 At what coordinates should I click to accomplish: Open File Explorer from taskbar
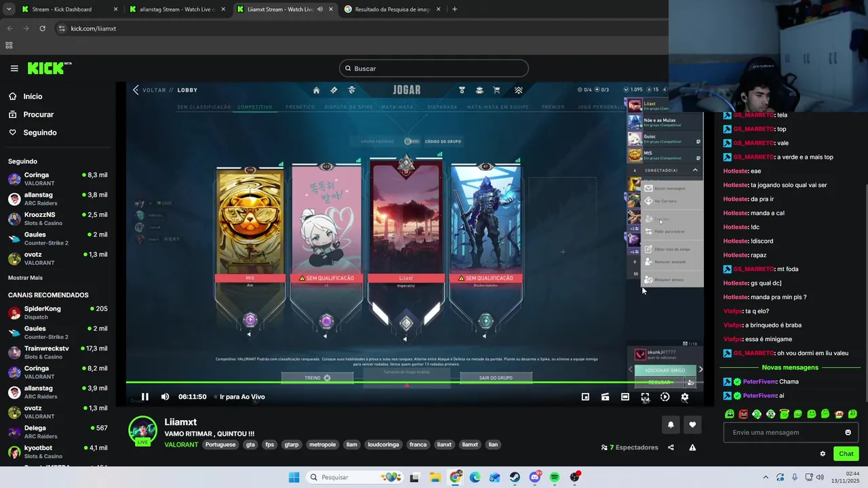coord(435,477)
